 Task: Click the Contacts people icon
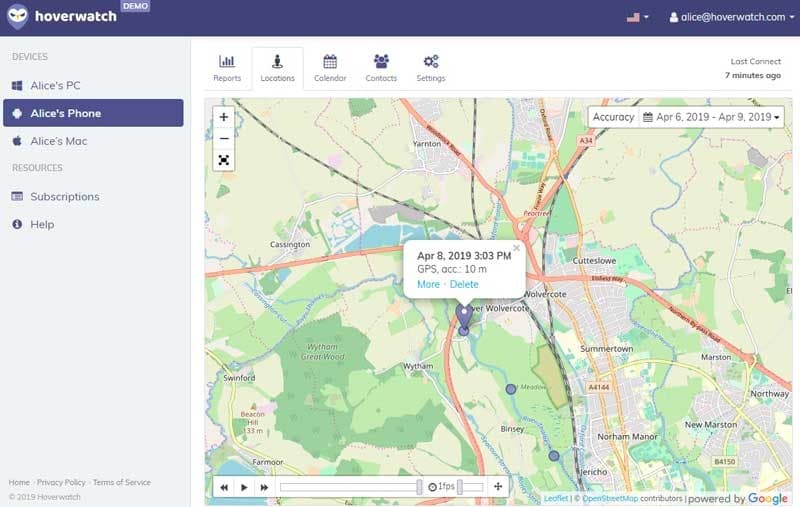click(381, 61)
